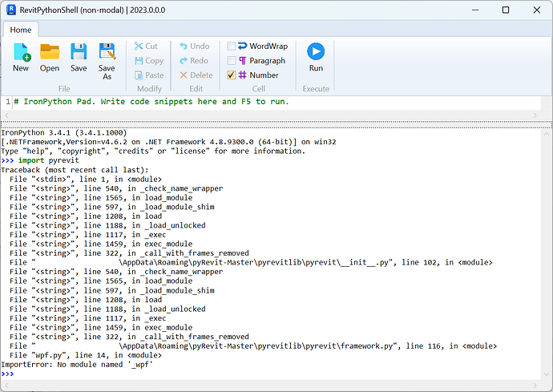
Task: Click the 'Type "help", "copyright"' info line
Action: point(153,151)
